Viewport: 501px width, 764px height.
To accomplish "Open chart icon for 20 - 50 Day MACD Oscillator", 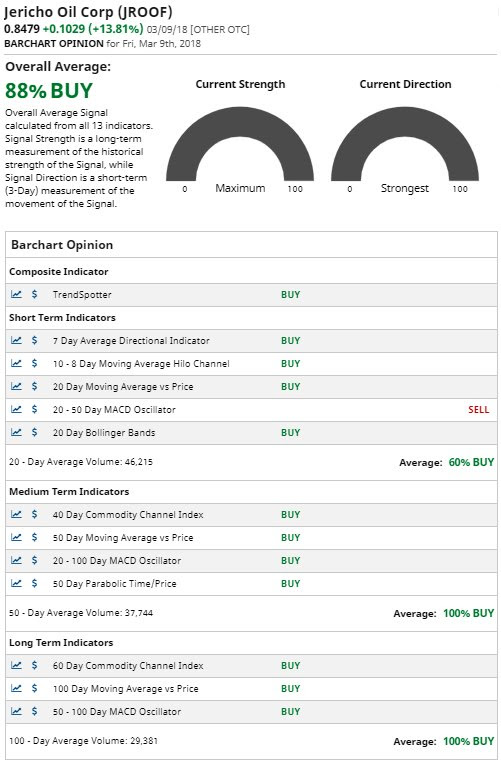I will [17, 409].
